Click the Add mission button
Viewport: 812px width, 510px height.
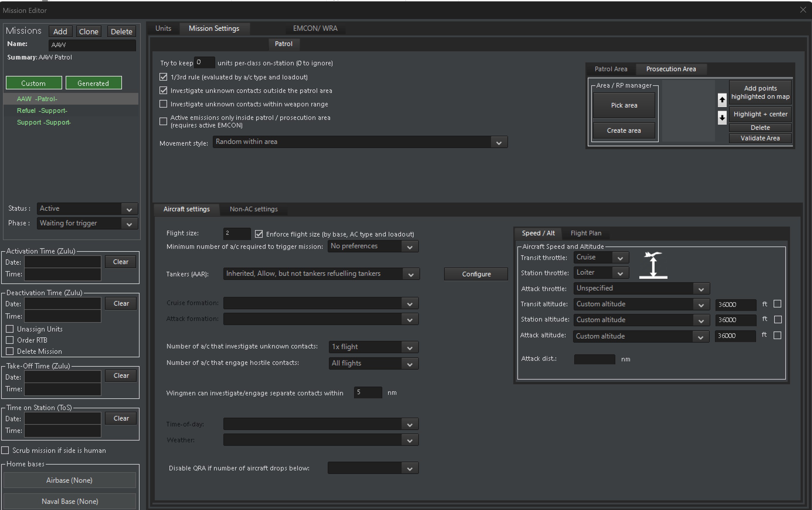(60, 31)
